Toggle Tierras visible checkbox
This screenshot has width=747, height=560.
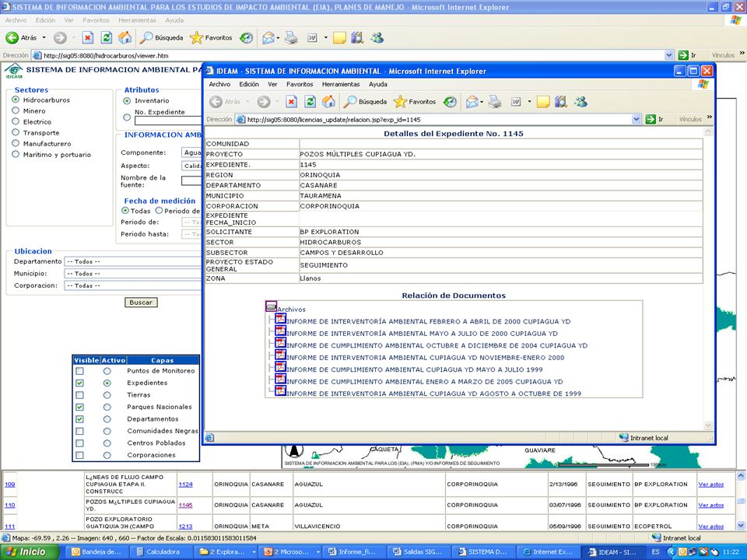tap(79, 395)
